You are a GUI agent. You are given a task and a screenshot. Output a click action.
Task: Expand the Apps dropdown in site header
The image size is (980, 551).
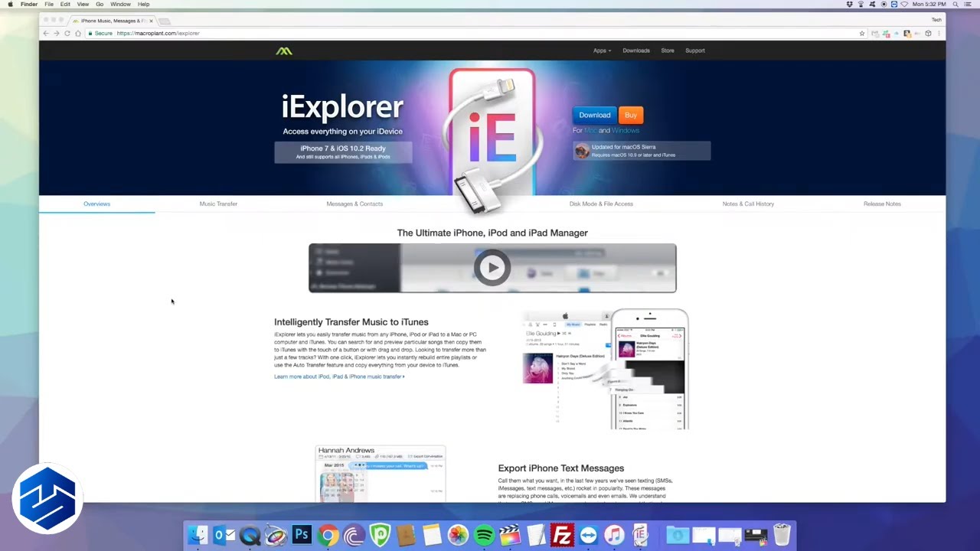(602, 51)
